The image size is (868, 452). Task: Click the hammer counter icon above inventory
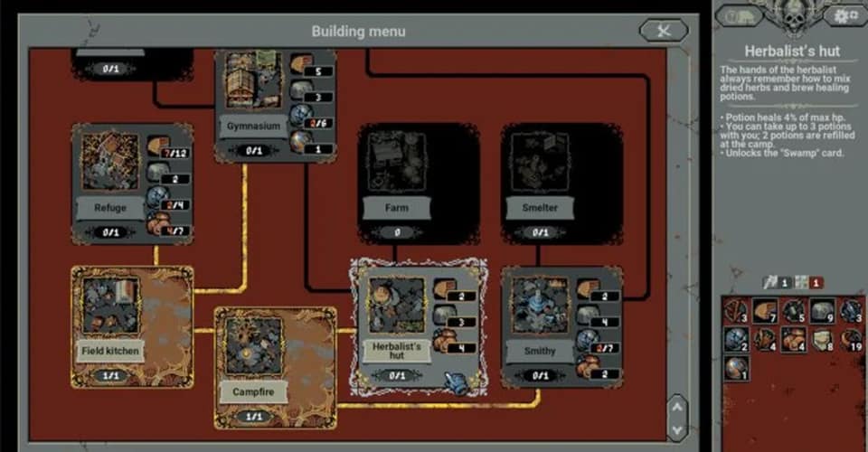(x=770, y=283)
